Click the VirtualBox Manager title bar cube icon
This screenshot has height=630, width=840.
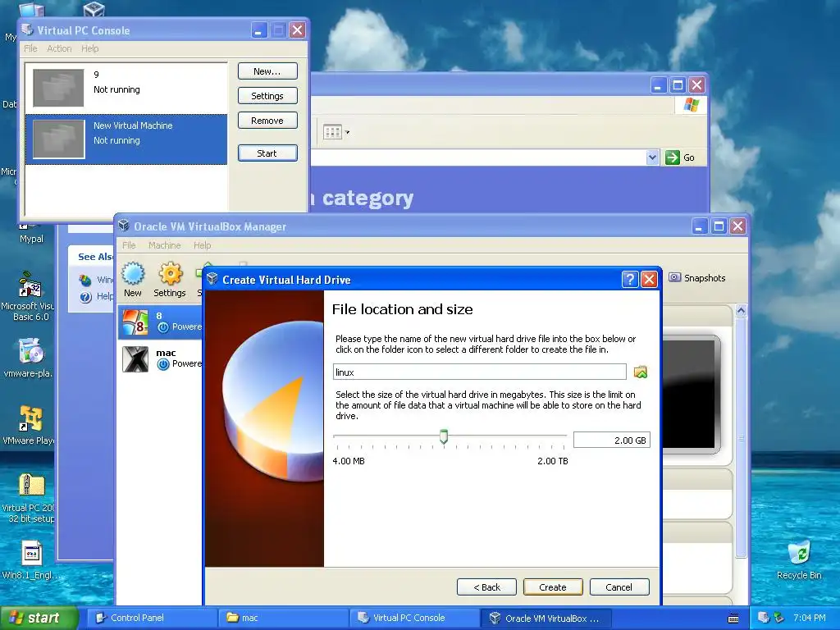[x=124, y=226]
